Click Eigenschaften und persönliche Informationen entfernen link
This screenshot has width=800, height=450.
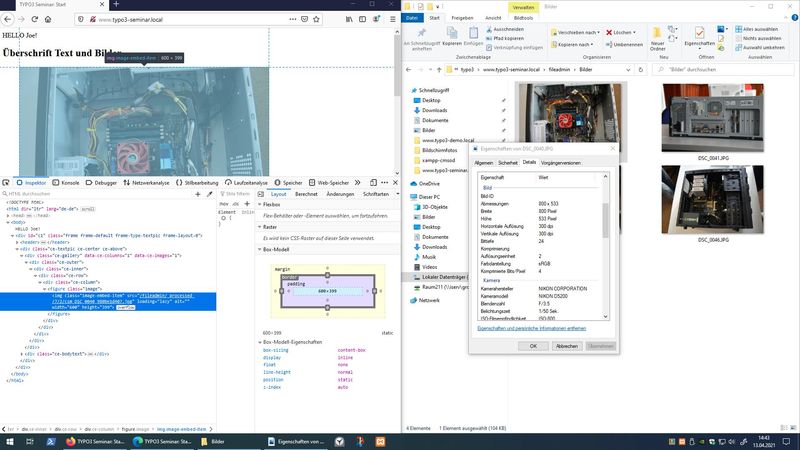[531, 328]
